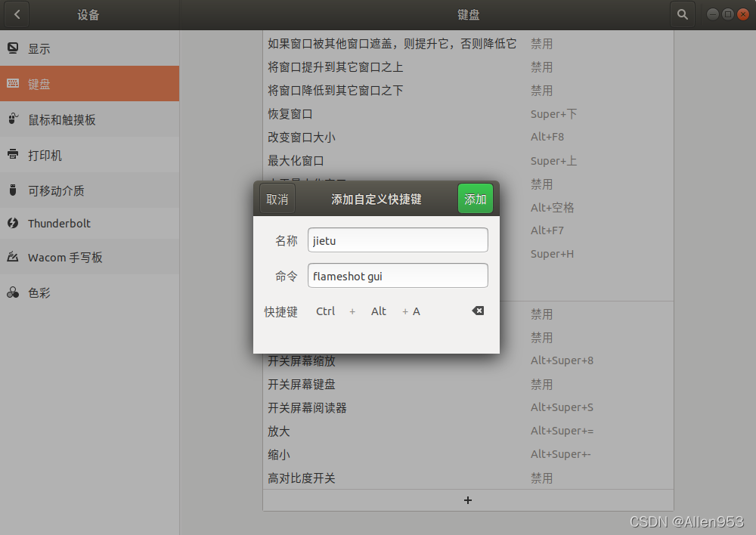This screenshot has width=756, height=535.
Task: Focus the 命令 field with flameshot gui
Action: pyautogui.click(x=398, y=276)
